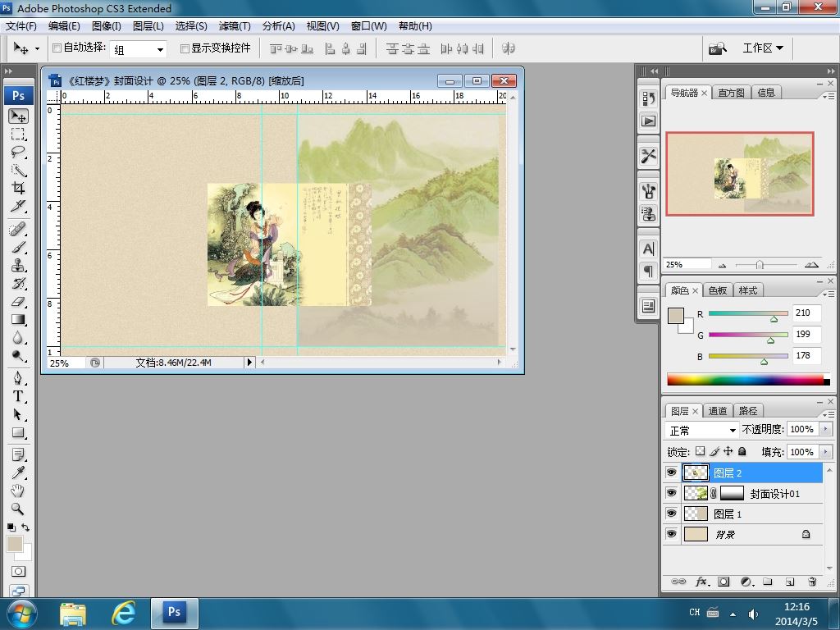
Task: Select the Magic Wand tool
Action: click(18, 170)
